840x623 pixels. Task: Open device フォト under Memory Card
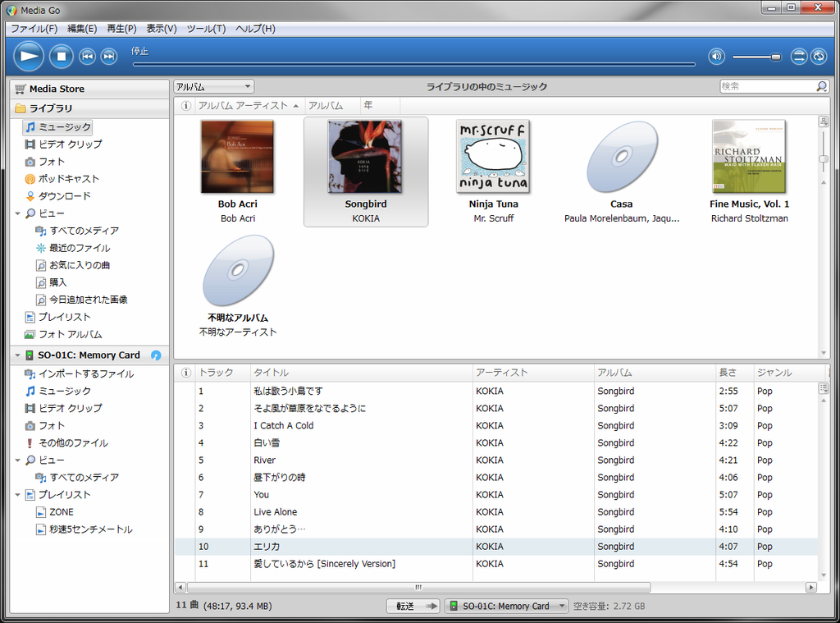(44, 425)
